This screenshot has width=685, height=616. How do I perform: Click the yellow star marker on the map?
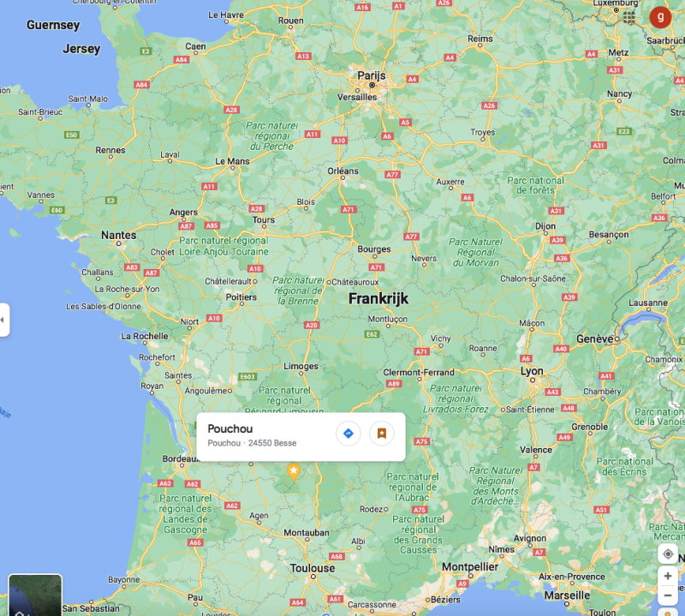click(294, 472)
